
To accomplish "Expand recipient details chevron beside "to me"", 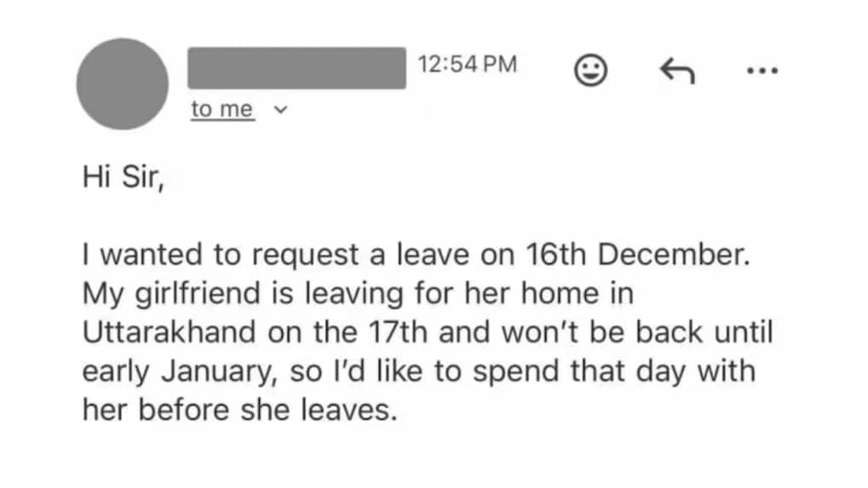I will [x=283, y=110].
